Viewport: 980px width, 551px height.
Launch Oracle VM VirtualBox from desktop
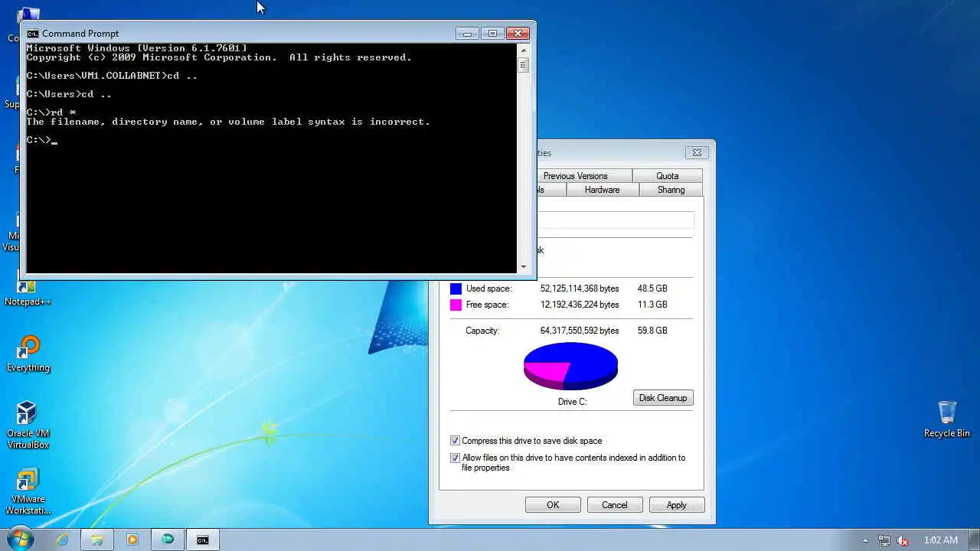click(x=28, y=425)
